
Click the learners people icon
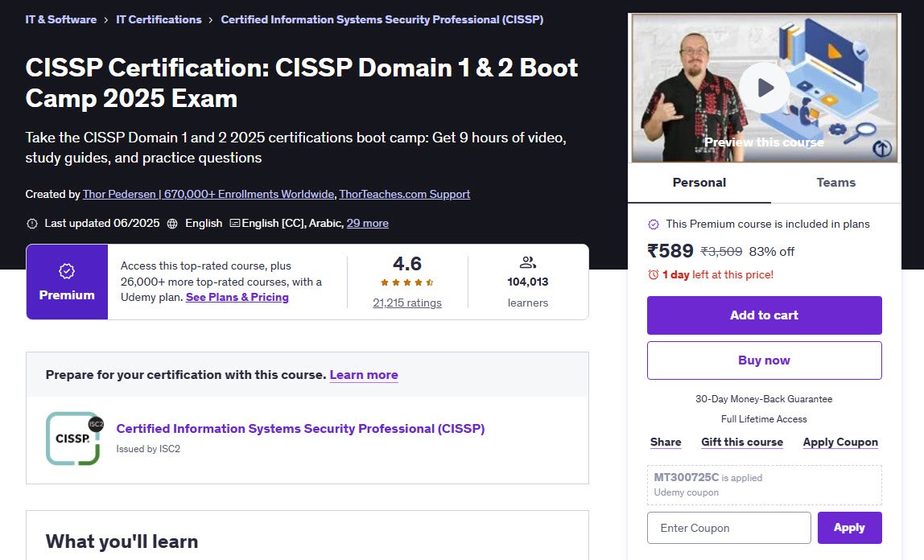pyautogui.click(x=527, y=262)
